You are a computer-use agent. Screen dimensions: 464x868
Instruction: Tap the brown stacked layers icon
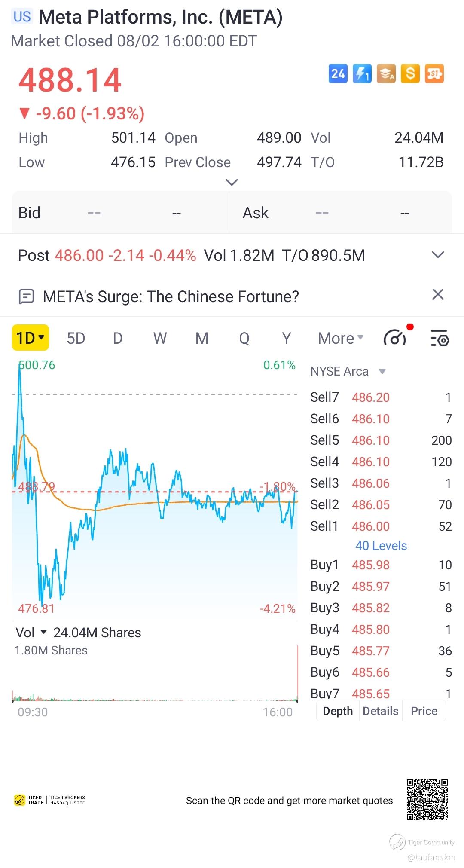click(386, 74)
